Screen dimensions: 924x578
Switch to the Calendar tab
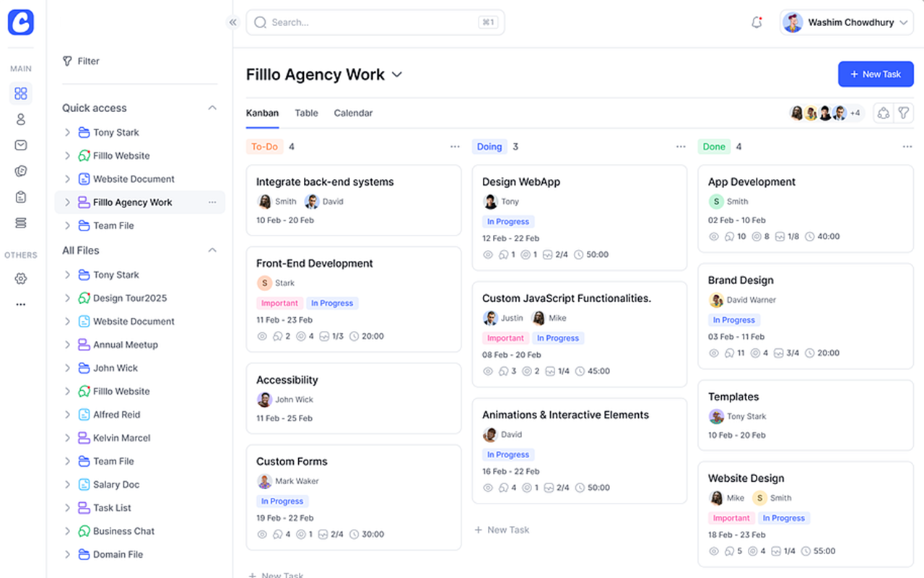(x=353, y=113)
